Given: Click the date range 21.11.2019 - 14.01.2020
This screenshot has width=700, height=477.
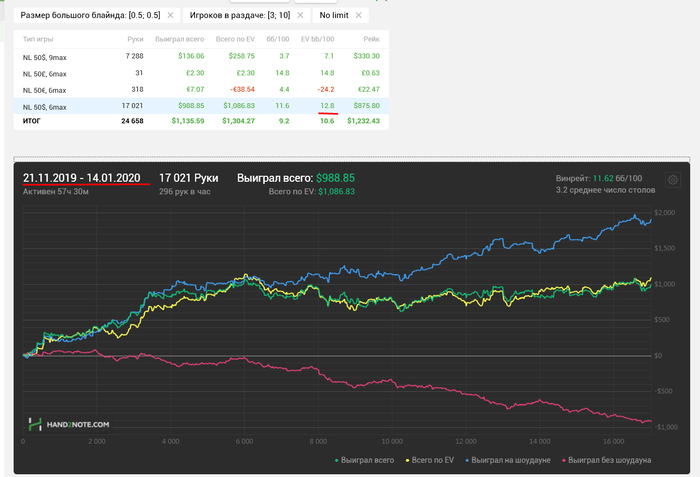Looking at the screenshot, I should (x=82, y=178).
